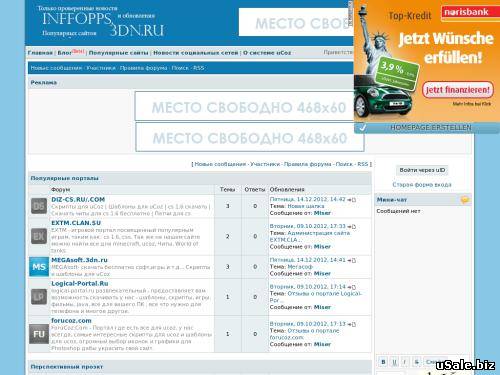Select Участники in the blue bar

[x=101, y=68]
